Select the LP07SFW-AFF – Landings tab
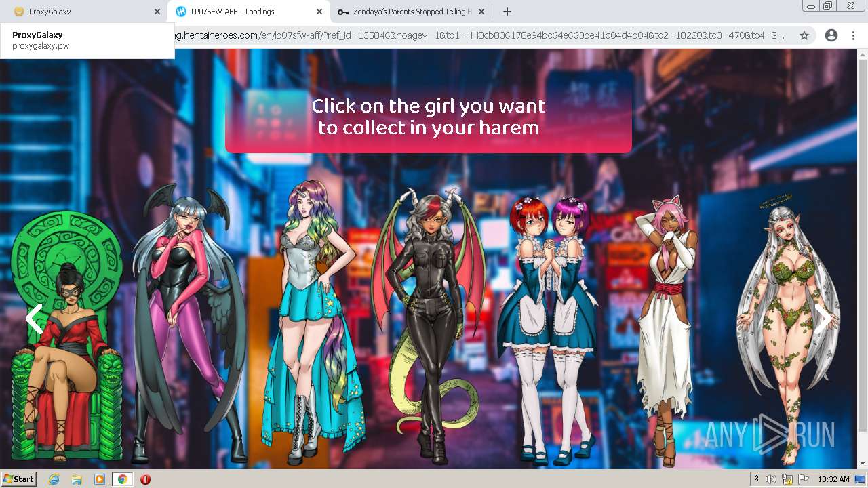 coord(248,12)
